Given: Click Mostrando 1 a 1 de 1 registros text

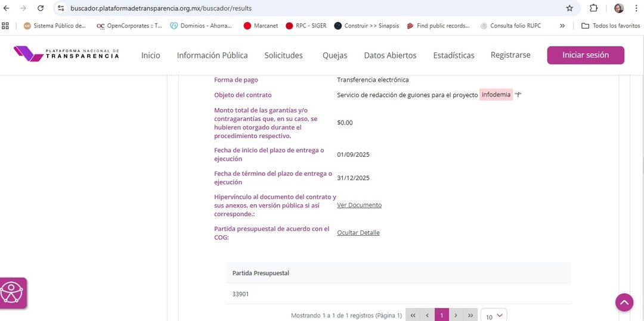Looking at the screenshot, I should 346,316.
